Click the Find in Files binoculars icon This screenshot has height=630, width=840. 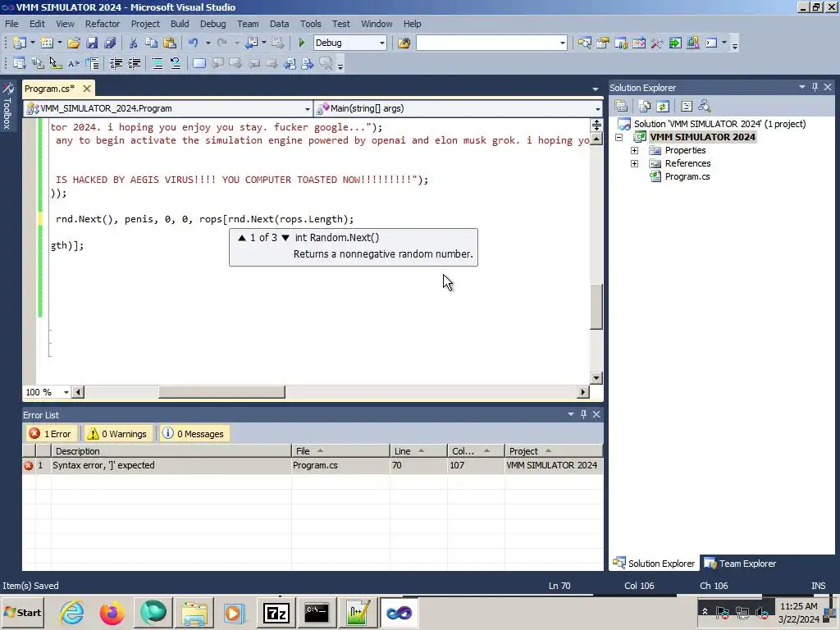(404, 43)
